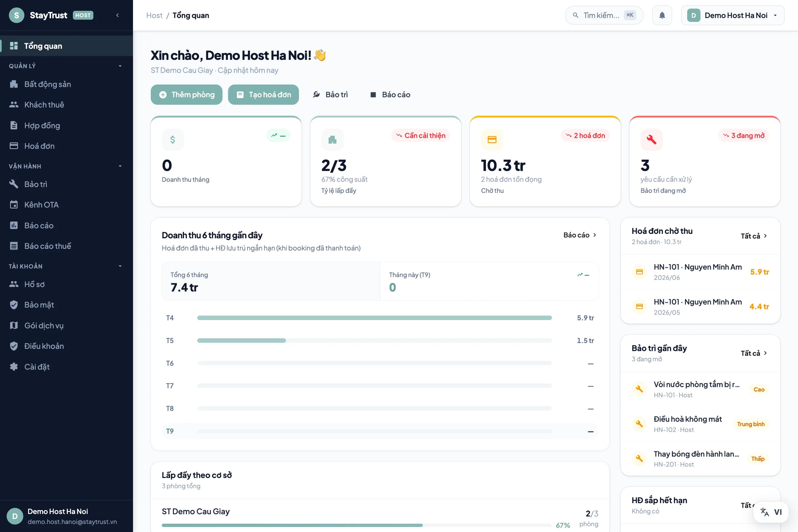798x532 pixels.
Task: Collapse the VẬN HÀNH sidebar section
Action: click(120, 166)
